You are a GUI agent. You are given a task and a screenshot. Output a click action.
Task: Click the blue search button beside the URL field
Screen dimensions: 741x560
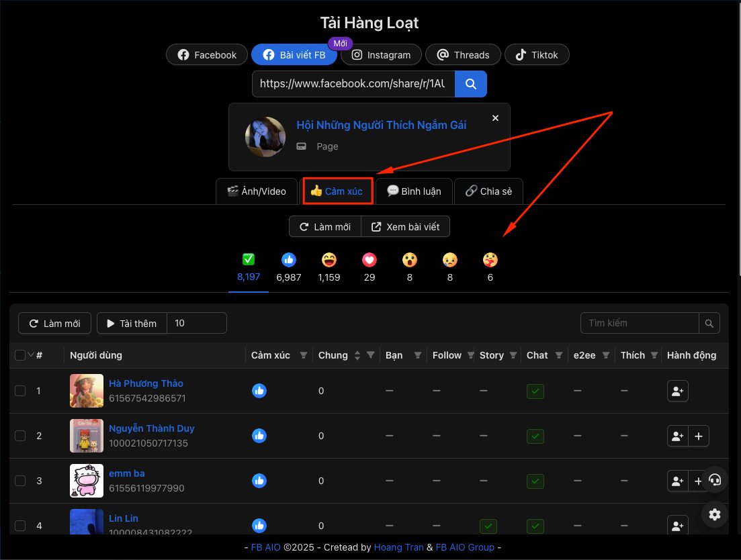click(x=471, y=84)
